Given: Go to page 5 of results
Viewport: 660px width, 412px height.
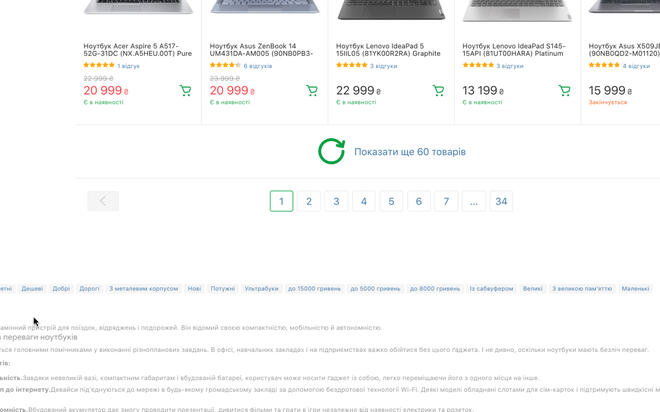Looking at the screenshot, I should click(x=392, y=201).
